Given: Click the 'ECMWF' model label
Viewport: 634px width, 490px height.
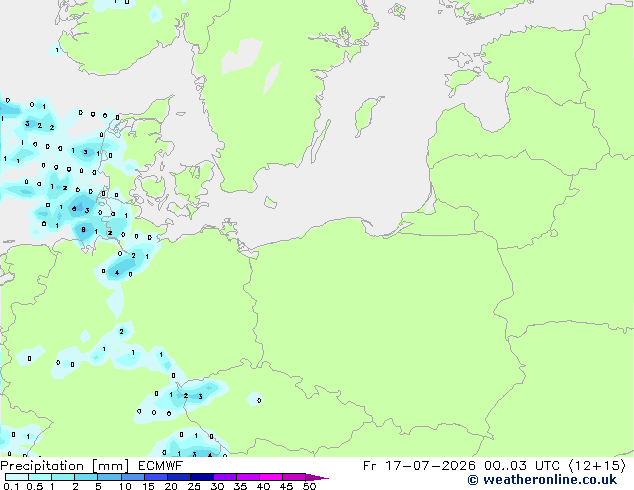Looking at the screenshot, I should (161, 466).
